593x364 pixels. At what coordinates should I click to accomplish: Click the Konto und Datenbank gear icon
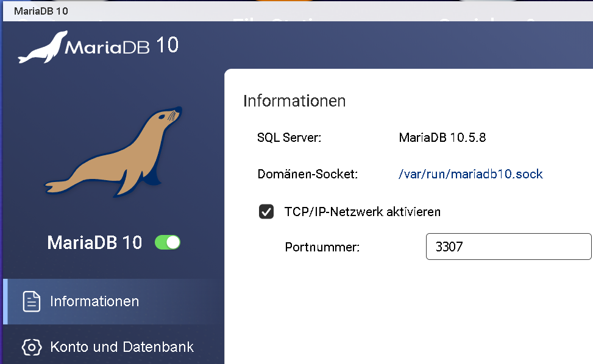pyautogui.click(x=32, y=347)
